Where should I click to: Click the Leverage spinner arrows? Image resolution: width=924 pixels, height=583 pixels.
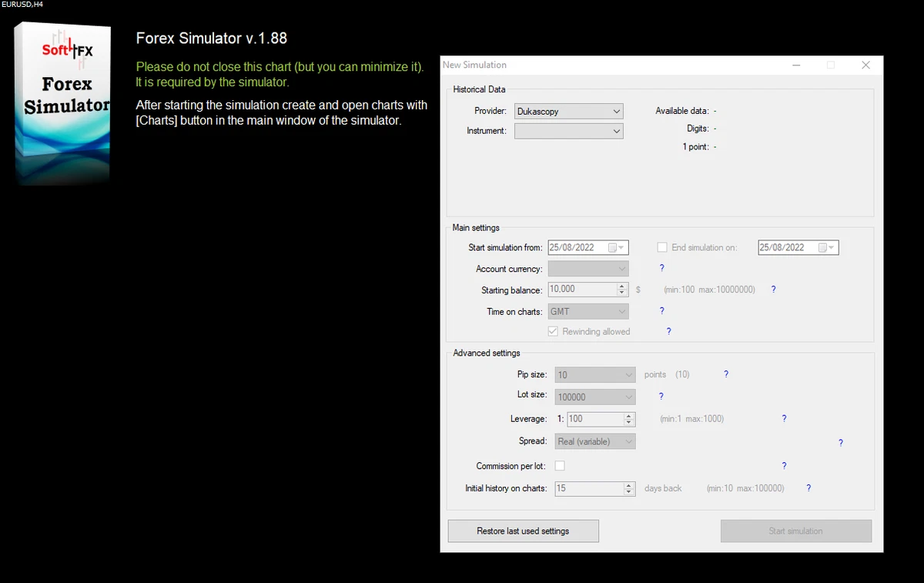pos(629,419)
